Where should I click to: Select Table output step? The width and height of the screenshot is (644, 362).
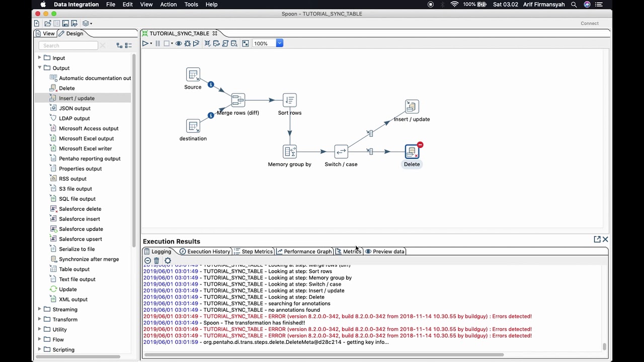[x=74, y=269]
